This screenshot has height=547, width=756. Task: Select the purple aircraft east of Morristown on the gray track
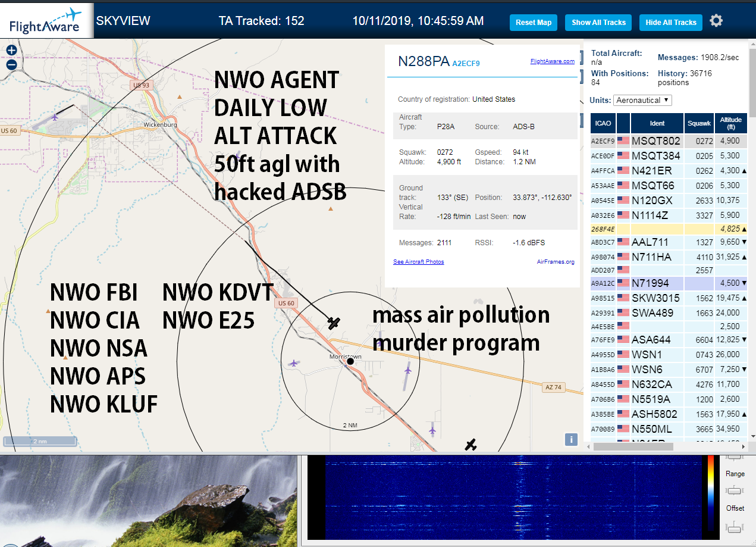[x=407, y=370]
